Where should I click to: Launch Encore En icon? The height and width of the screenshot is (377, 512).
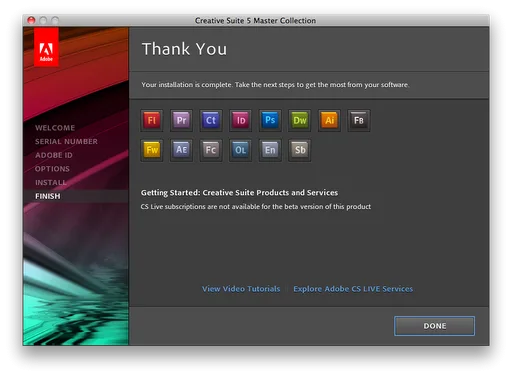270,150
